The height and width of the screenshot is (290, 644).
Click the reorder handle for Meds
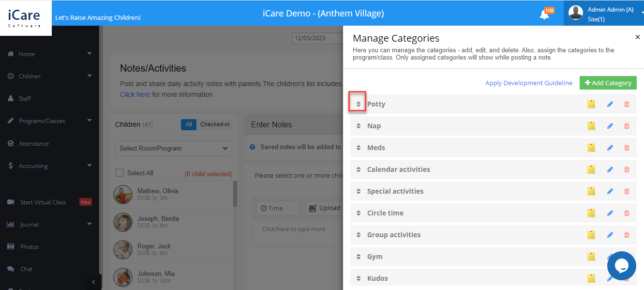pos(359,148)
